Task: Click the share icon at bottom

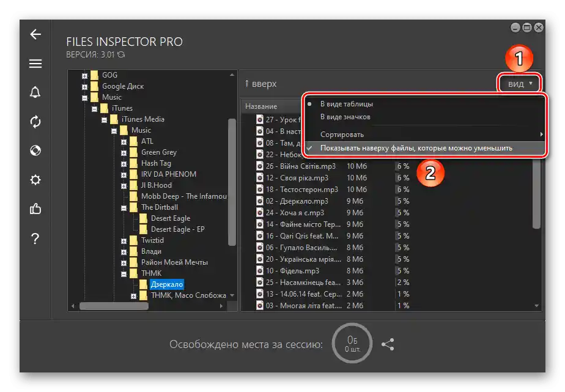Action: pyautogui.click(x=388, y=344)
